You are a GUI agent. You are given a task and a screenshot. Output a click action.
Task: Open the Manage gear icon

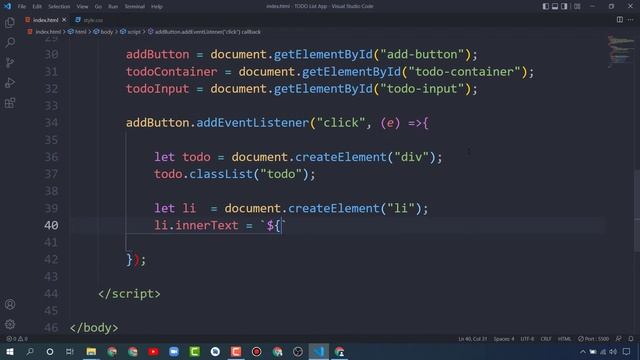(10, 324)
